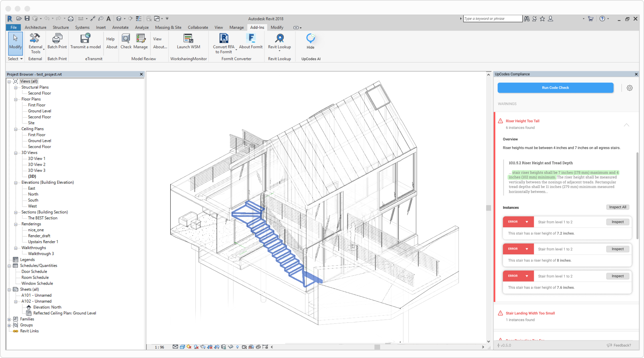Open the Select dropdown in ribbon

(15, 59)
